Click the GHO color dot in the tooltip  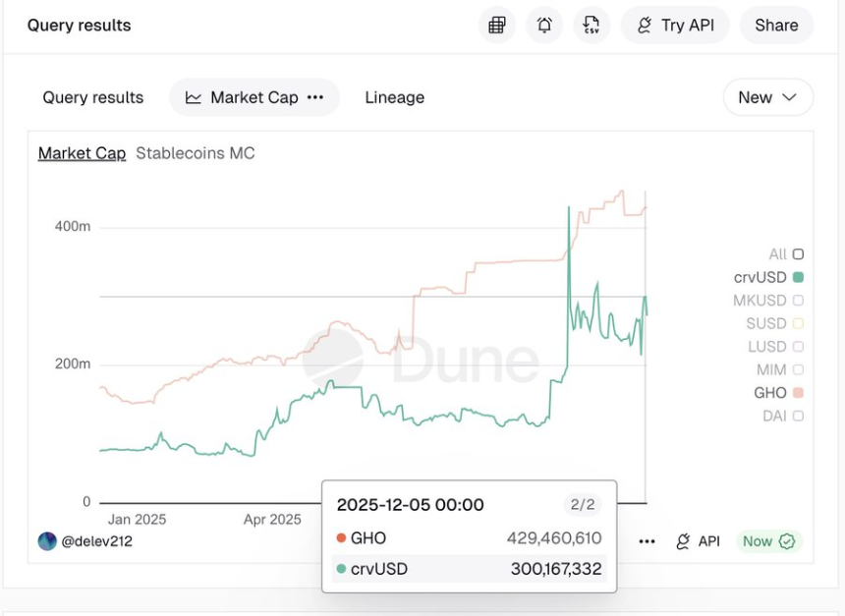pyautogui.click(x=344, y=538)
